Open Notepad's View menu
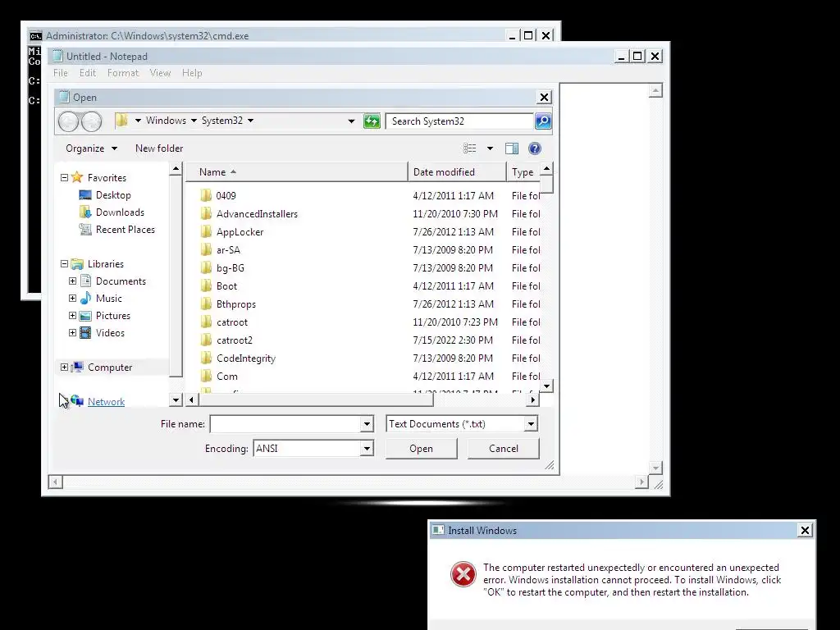This screenshot has width=840, height=630. coord(160,73)
